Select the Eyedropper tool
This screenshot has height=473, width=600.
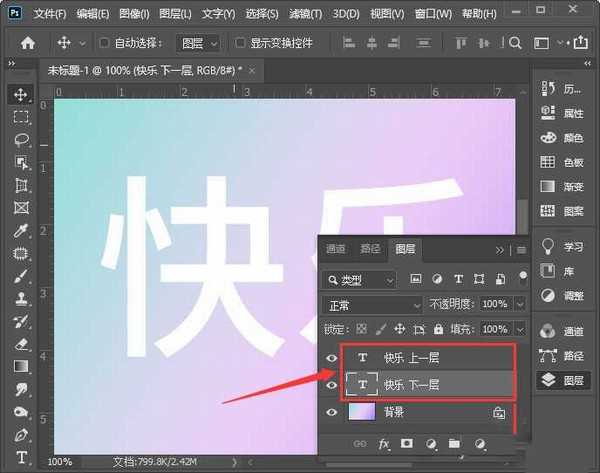tap(21, 231)
